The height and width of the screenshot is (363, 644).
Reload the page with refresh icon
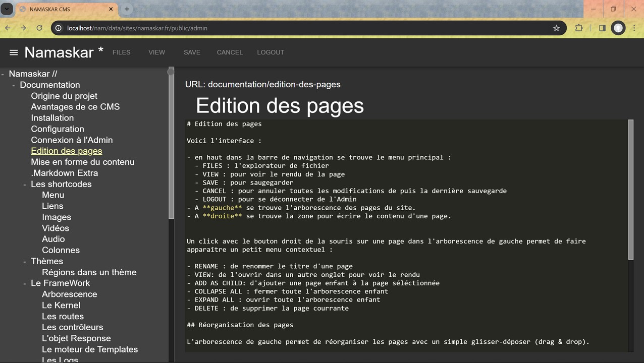[x=39, y=28]
